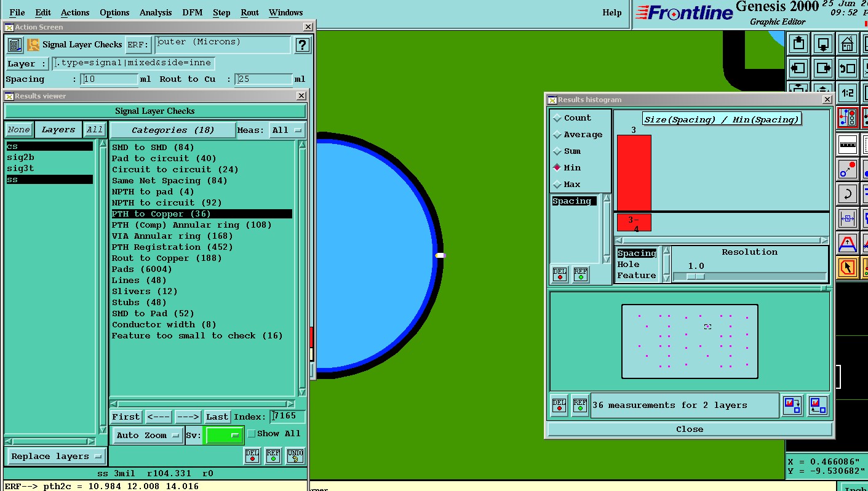868x491 pixels.
Task: Click the Last result button
Action: 217,417
